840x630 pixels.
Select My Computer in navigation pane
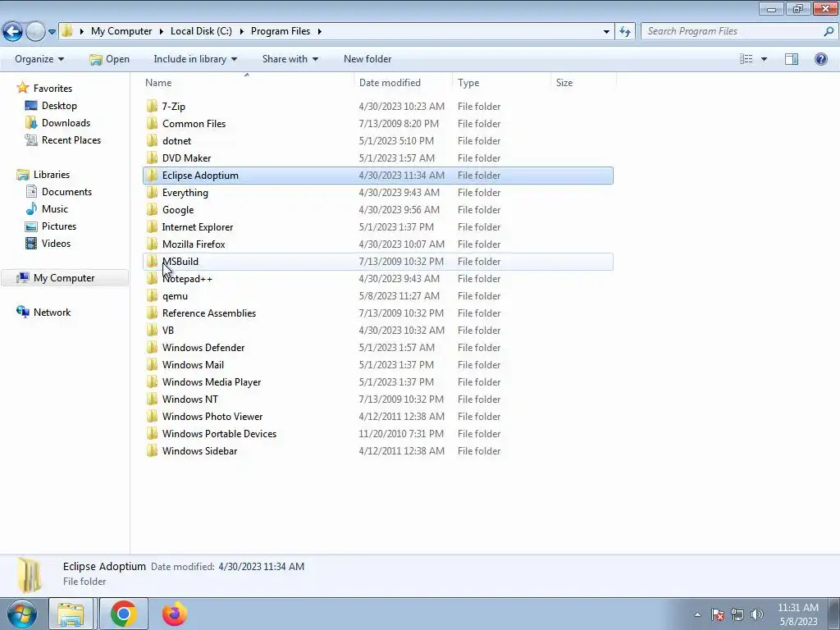tap(64, 278)
